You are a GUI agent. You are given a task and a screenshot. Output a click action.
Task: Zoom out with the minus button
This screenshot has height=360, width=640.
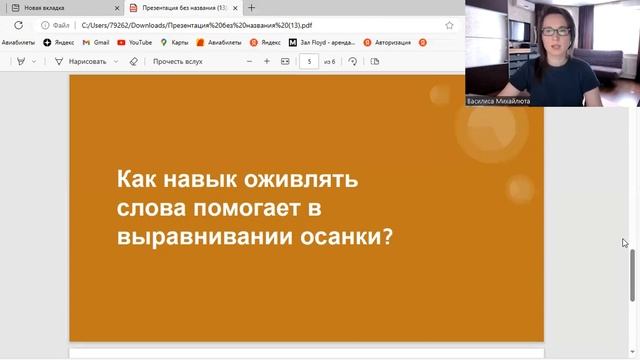coord(249,61)
